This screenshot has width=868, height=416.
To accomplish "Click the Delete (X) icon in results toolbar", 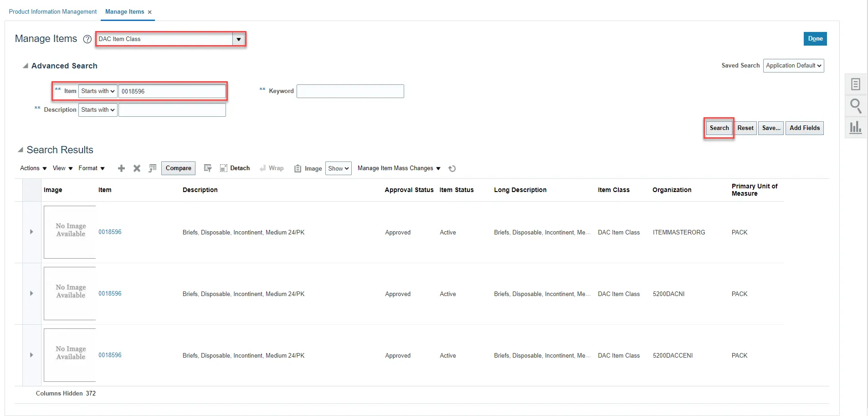I will coord(137,168).
